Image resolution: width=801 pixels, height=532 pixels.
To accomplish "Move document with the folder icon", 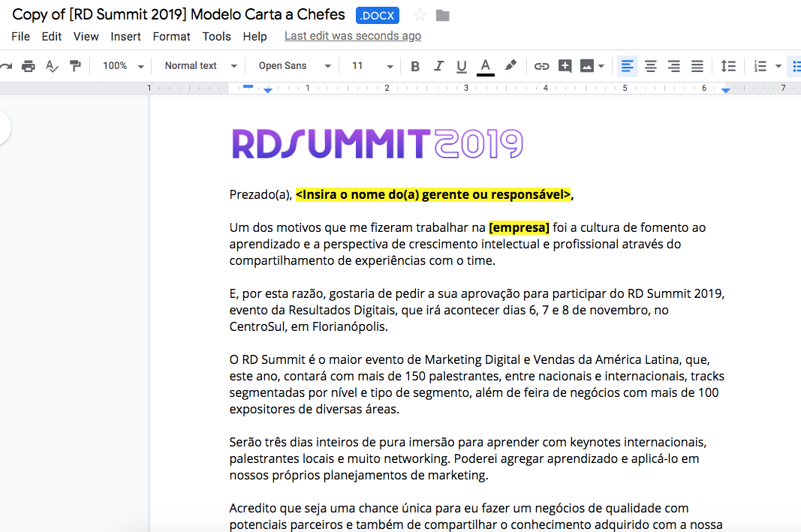I will 443,16.
